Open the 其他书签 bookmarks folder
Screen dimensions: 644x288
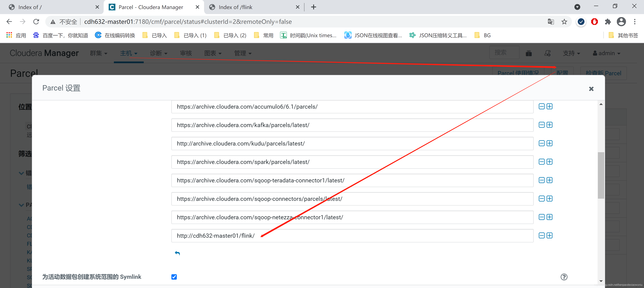tap(623, 35)
